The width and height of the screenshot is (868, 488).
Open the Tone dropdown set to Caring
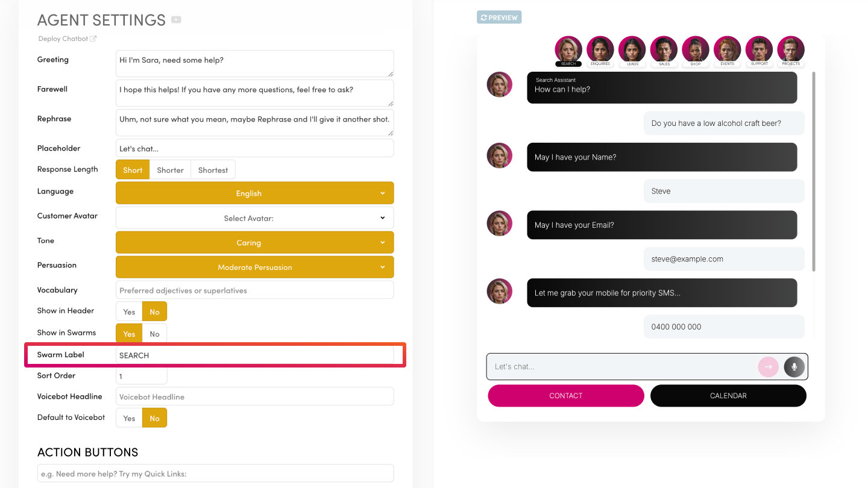click(254, 243)
